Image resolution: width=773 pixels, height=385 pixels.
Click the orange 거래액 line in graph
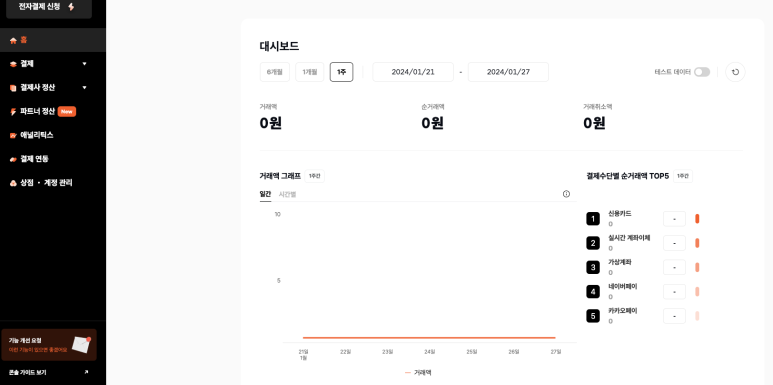pyautogui.click(x=429, y=338)
